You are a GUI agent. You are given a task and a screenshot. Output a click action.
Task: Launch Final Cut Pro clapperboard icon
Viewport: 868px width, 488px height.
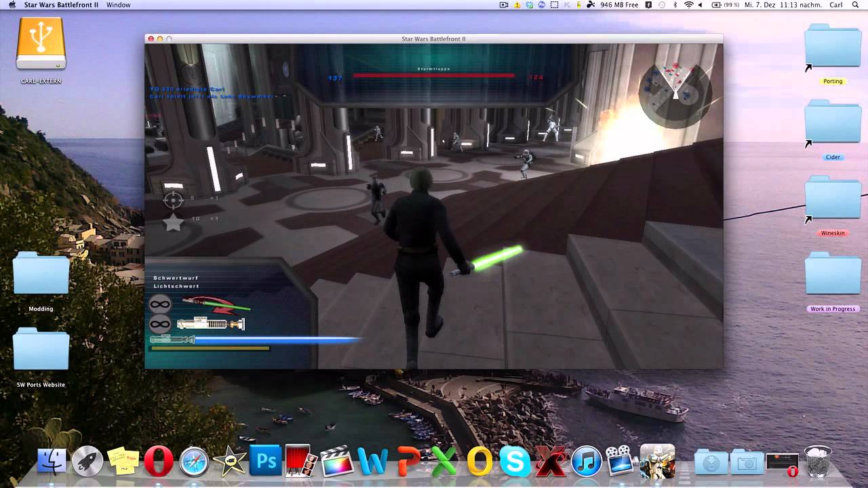pos(336,462)
